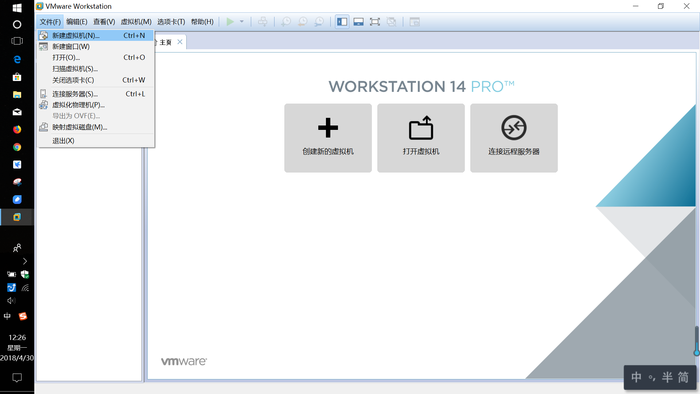Image resolution: width=700 pixels, height=394 pixels.
Task: Close the 主页 tab
Action: [180, 42]
